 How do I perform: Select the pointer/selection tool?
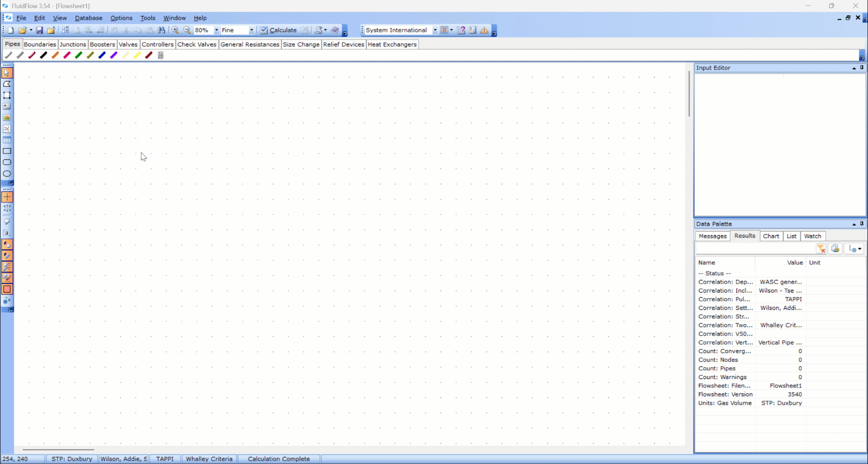(x=7, y=72)
